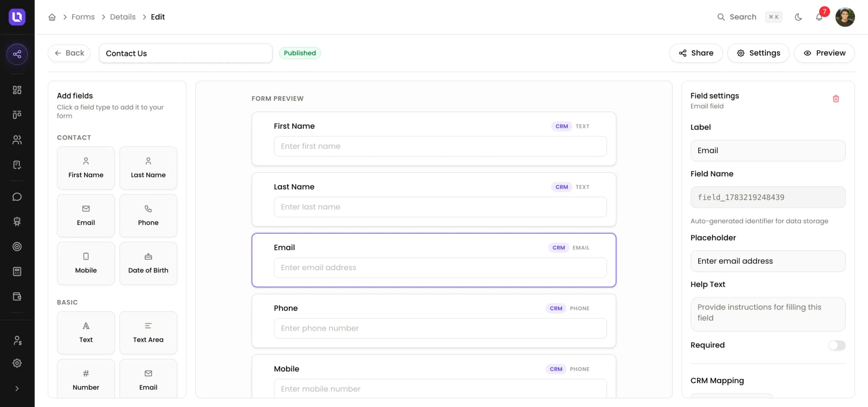
Task: Add a Number field
Action: point(86,379)
